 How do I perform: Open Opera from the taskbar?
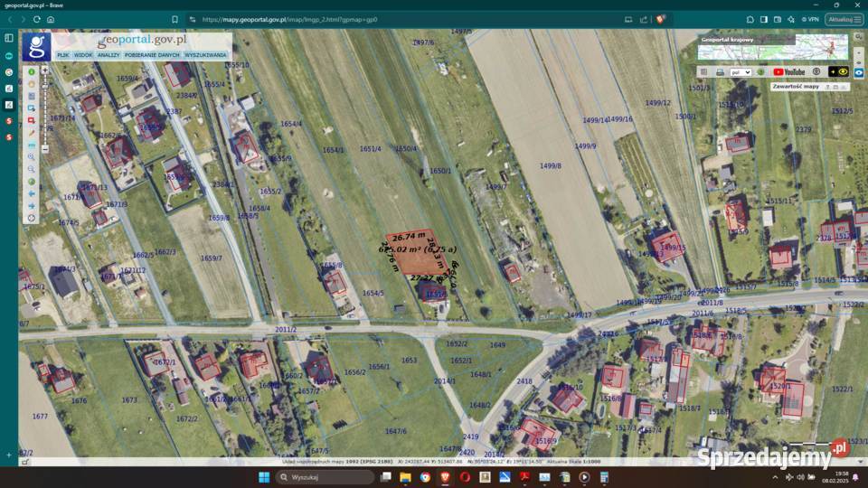pyautogui.click(x=465, y=477)
